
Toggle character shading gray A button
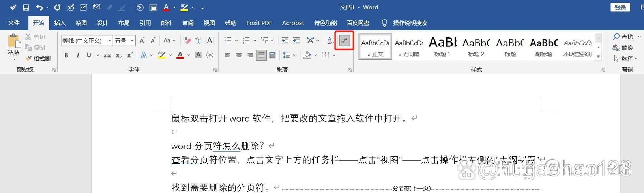[x=198, y=55]
